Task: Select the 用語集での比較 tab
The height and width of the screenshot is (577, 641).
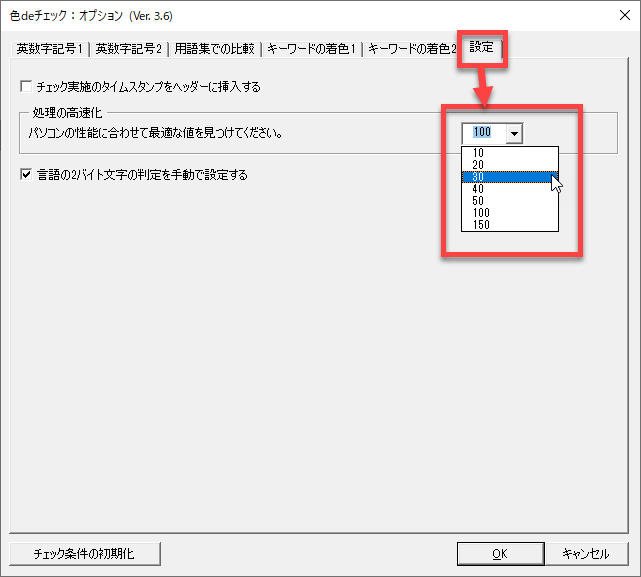Action: pos(214,48)
